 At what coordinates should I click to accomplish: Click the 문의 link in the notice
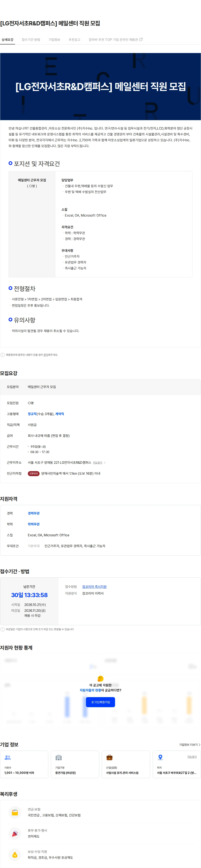45,355
